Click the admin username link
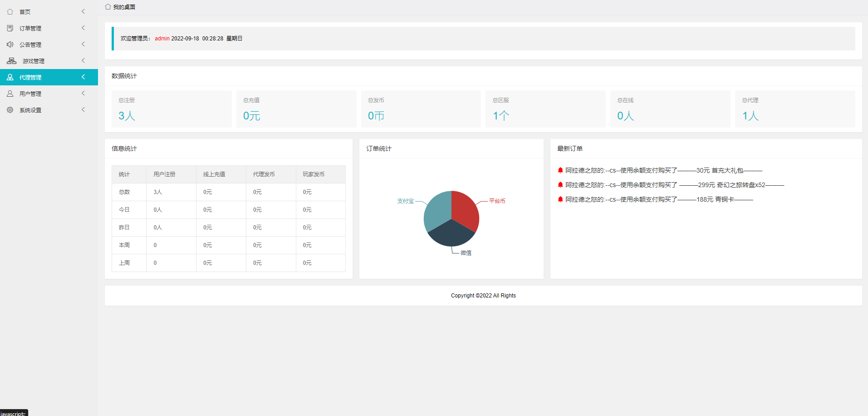 162,39
